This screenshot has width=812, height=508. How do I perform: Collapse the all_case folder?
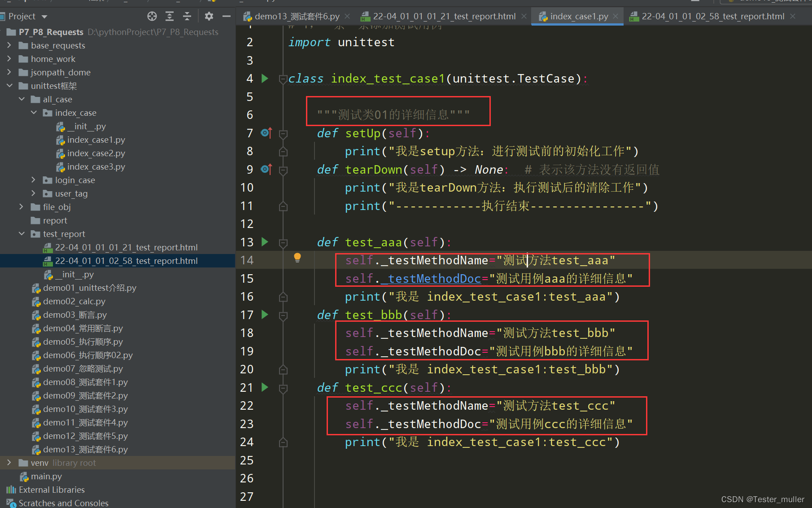tap(22, 99)
